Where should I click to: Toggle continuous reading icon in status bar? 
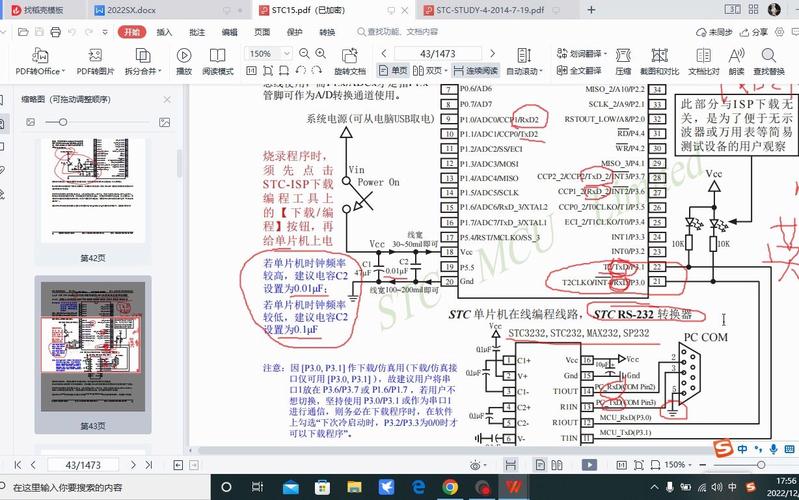[x=510, y=465]
